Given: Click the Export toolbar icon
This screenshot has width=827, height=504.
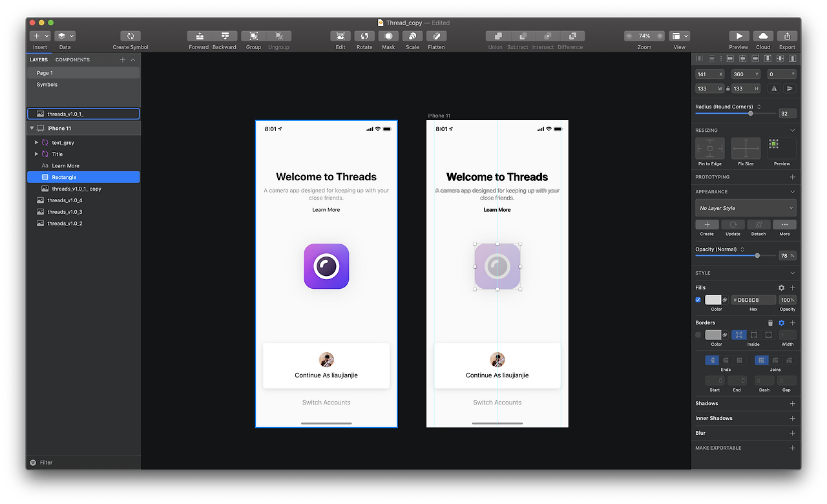Looking at the screenshot, I should click(787, 36).
